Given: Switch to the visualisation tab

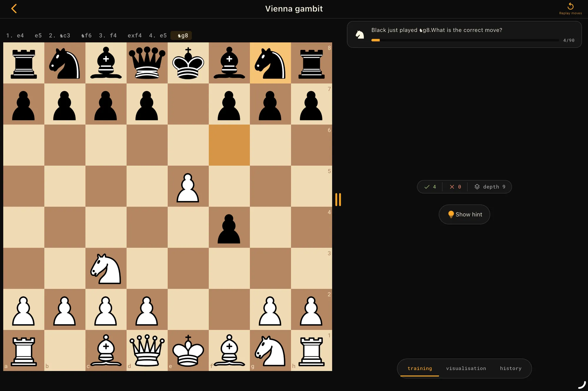Looking at the screenshot, I should (x=466, y=368).
